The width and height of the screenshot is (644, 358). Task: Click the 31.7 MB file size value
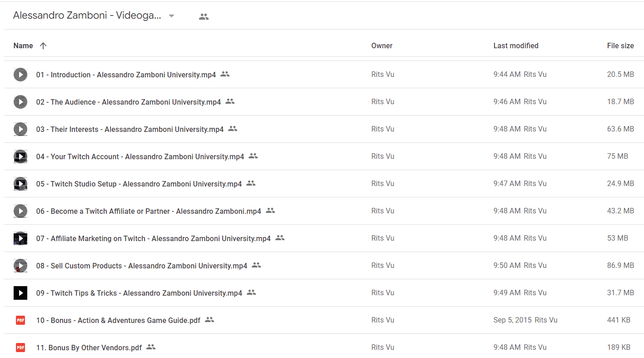tap(620, 292)
